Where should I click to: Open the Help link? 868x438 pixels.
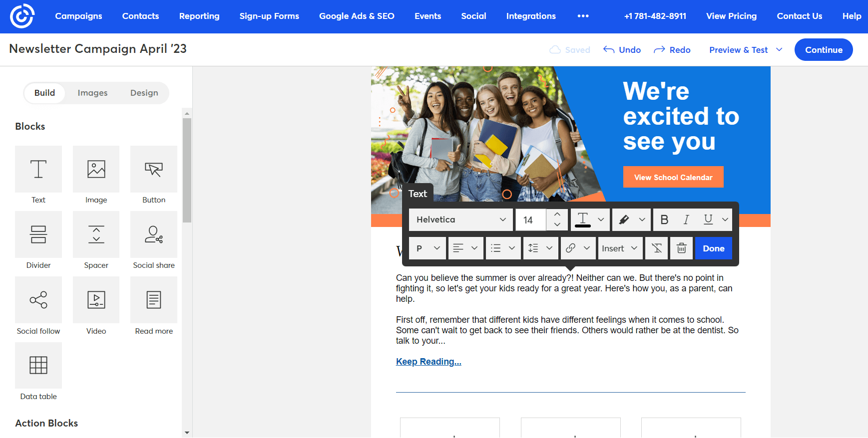tap(852, 16)
